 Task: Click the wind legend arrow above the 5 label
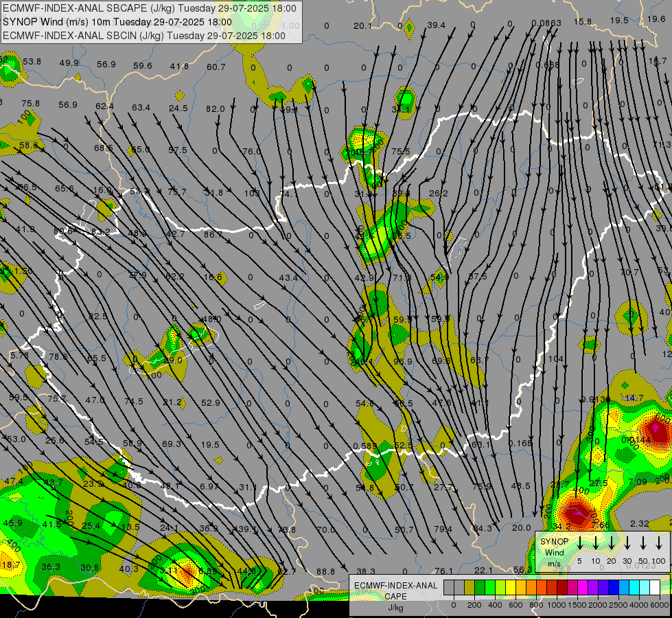tap(579, 543)
